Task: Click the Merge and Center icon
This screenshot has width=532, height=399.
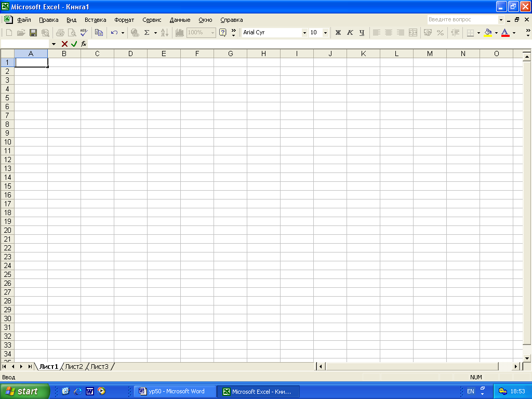Action: (x=413, y=33)
